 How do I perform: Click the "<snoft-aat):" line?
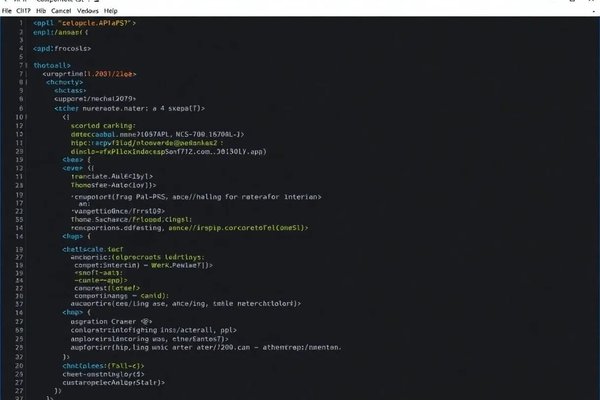(99, 273)
